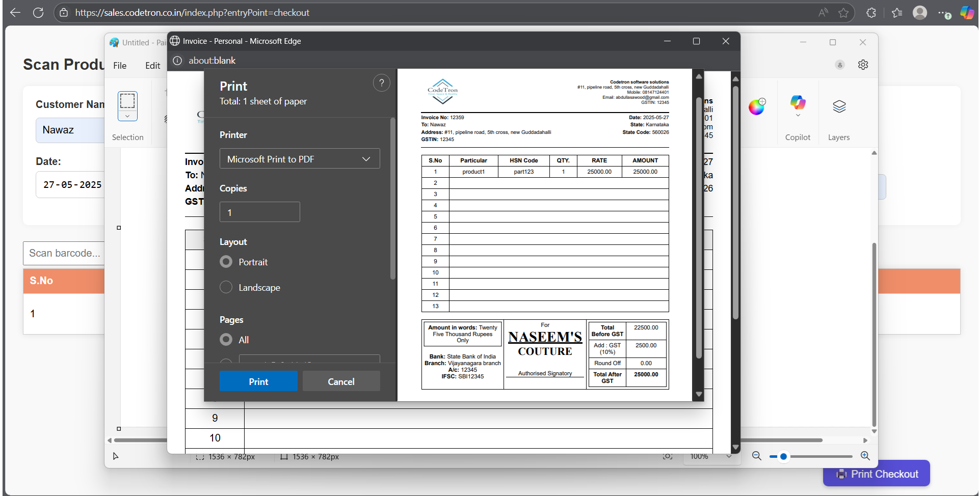This screenshot has width=980, height=496.
Task: Open Paint edit colors wheel
Action: 757,106
